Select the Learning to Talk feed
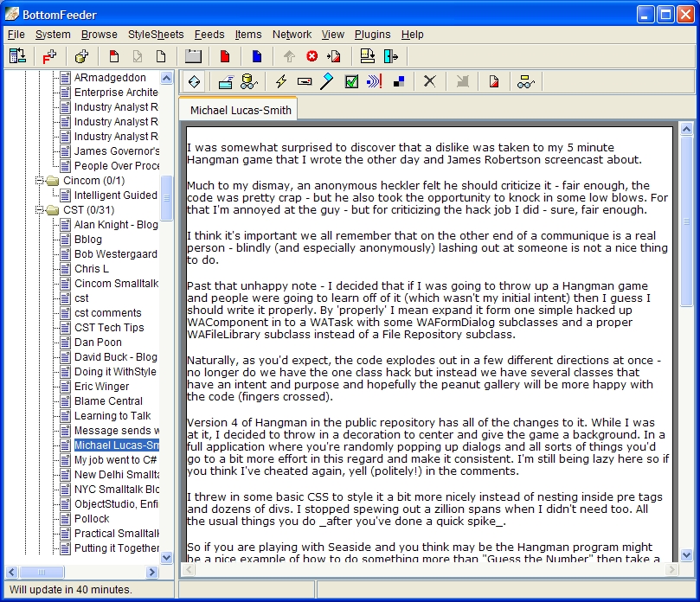This screenshot has height=602, width=700. click(112, 416)
